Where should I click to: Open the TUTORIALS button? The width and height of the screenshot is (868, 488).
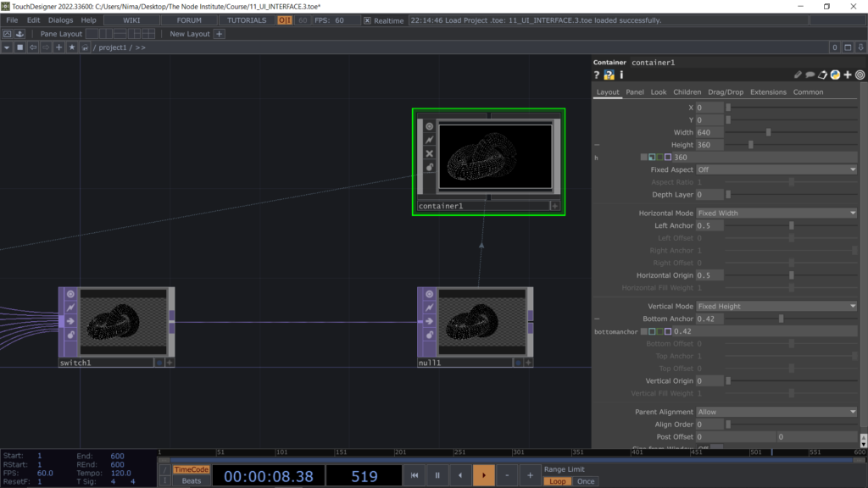pyautogui.click(x=247, y=20)
